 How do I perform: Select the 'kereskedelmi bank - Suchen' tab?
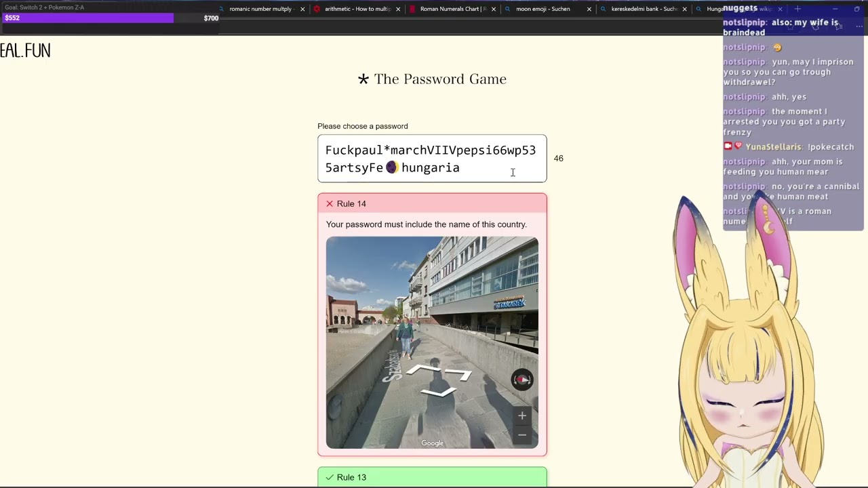pos(644,9)
